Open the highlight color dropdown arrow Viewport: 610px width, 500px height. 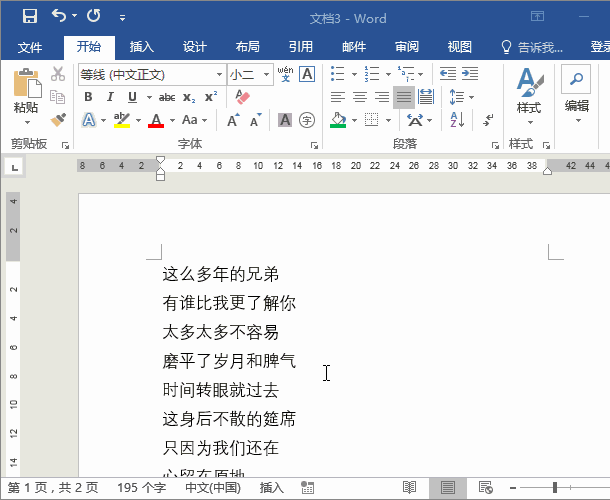tap(138, 120)
